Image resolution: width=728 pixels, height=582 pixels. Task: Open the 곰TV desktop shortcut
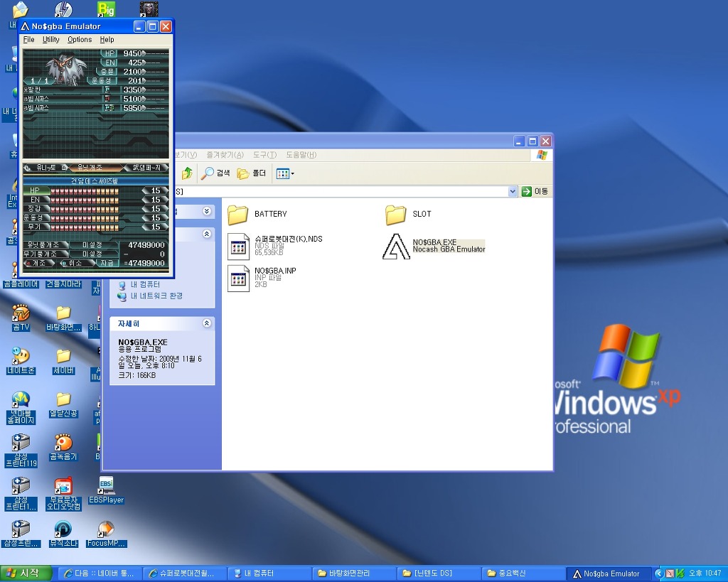click(21, 318)
